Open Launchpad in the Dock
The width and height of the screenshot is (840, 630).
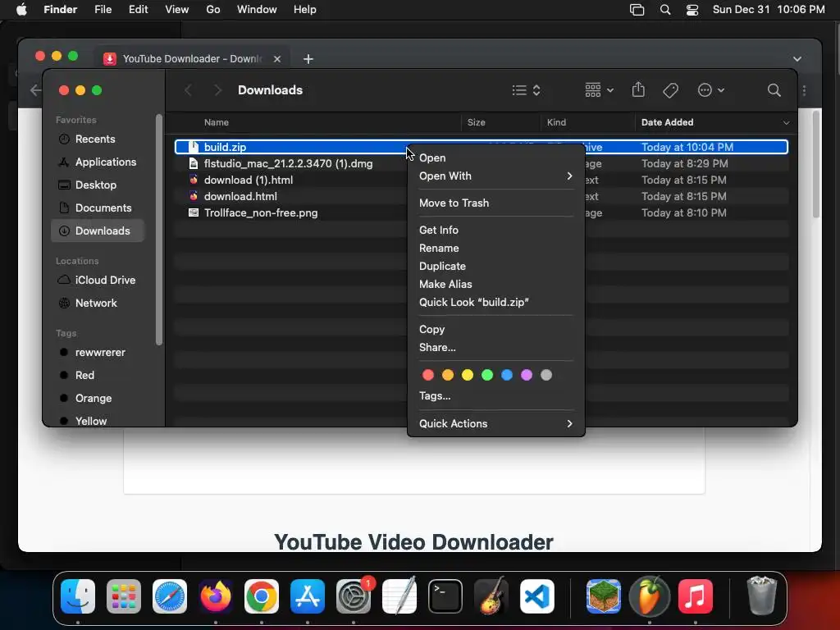coord(124,596)
